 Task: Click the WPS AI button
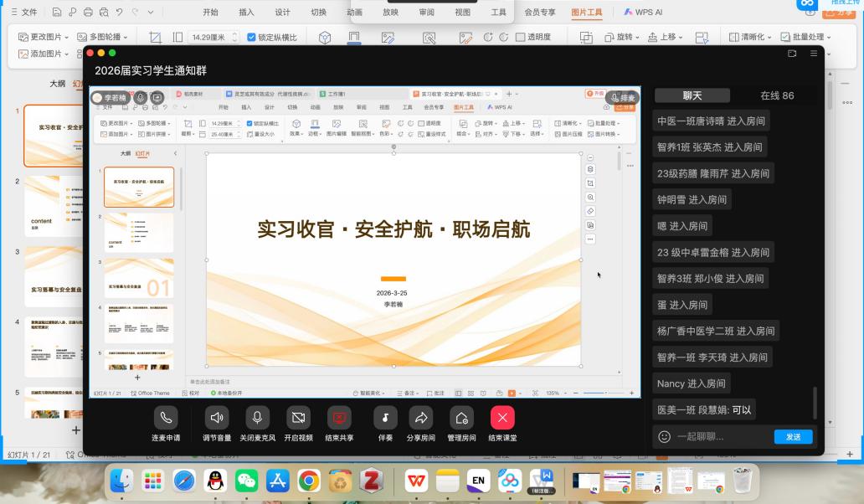point(643,13)
